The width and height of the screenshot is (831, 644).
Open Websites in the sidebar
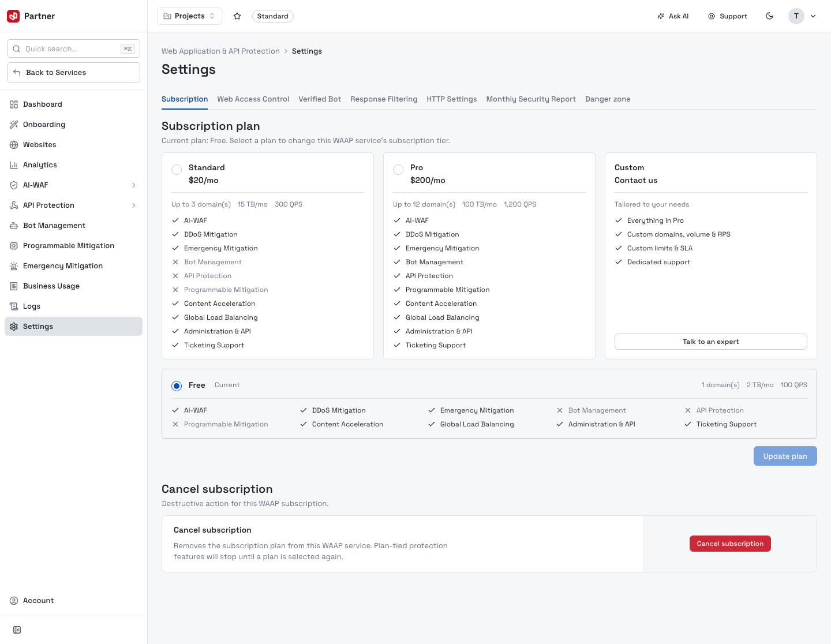[x=73, y=145]
